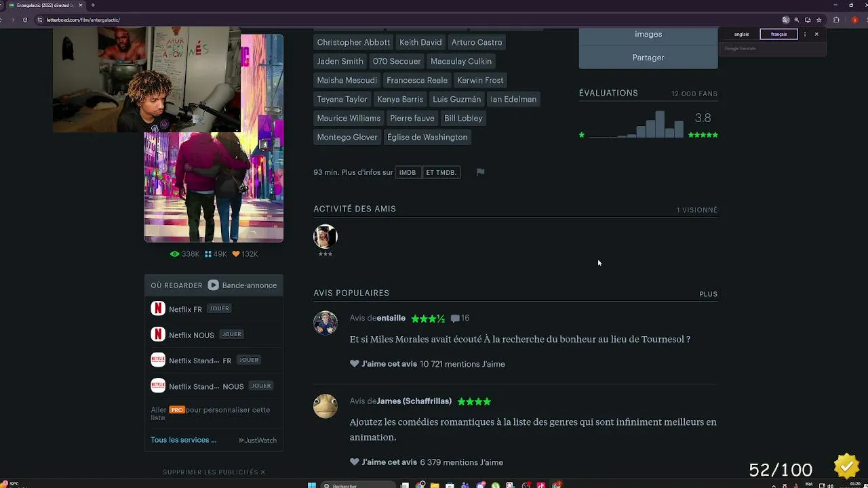Click the lists grid icon showing 49K
The height and width of the screenshot is (488, 868).
209,254
